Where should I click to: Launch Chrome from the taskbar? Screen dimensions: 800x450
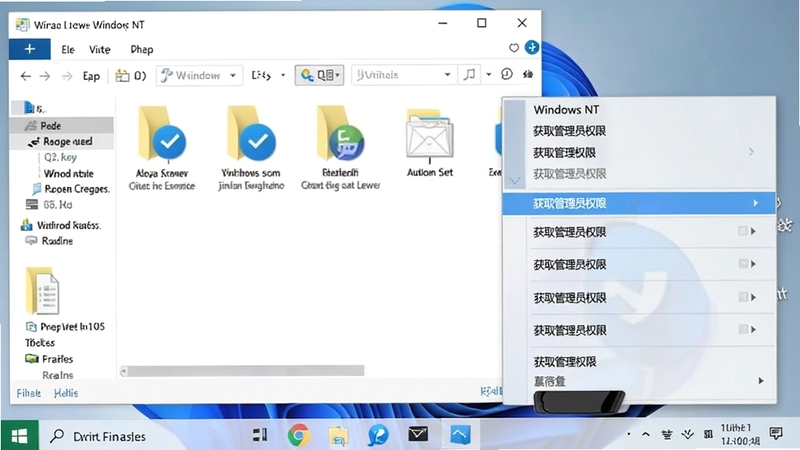(x=298, y=435)
